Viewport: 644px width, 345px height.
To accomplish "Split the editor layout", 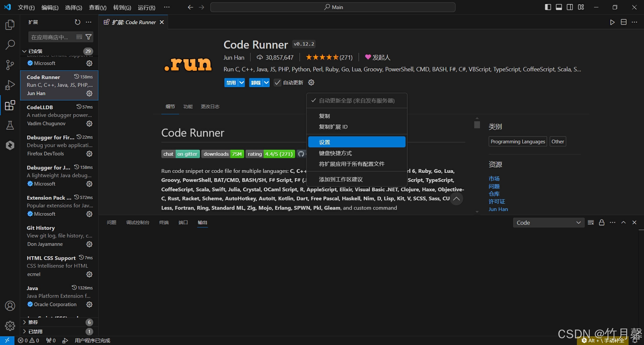I will (x=624, y=22).
